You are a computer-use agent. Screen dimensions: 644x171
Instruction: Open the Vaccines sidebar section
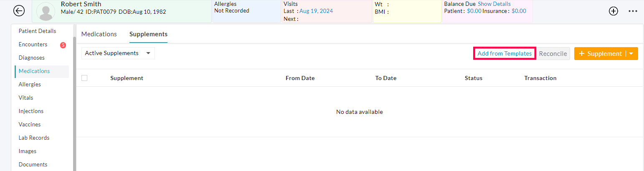click(29, 125)
